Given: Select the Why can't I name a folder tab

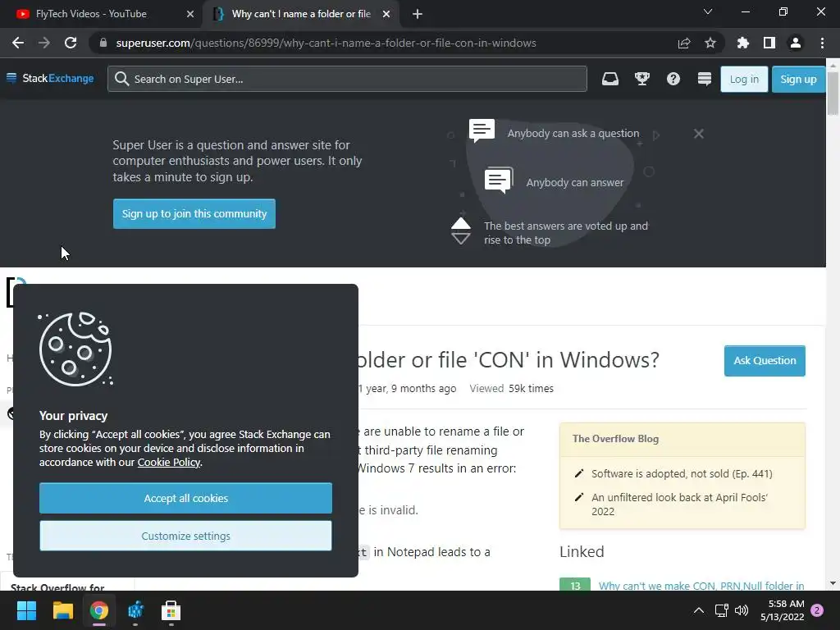Looking at the screenshot, I should tap(301, 14).
